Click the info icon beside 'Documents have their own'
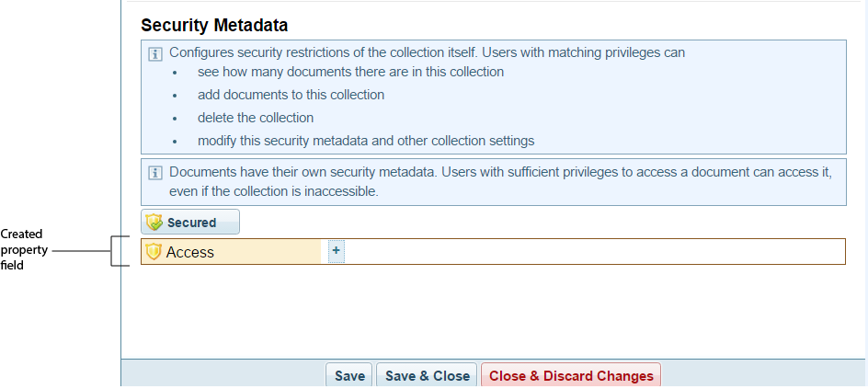This screenshot has width=868, height=389. [155, 172]
